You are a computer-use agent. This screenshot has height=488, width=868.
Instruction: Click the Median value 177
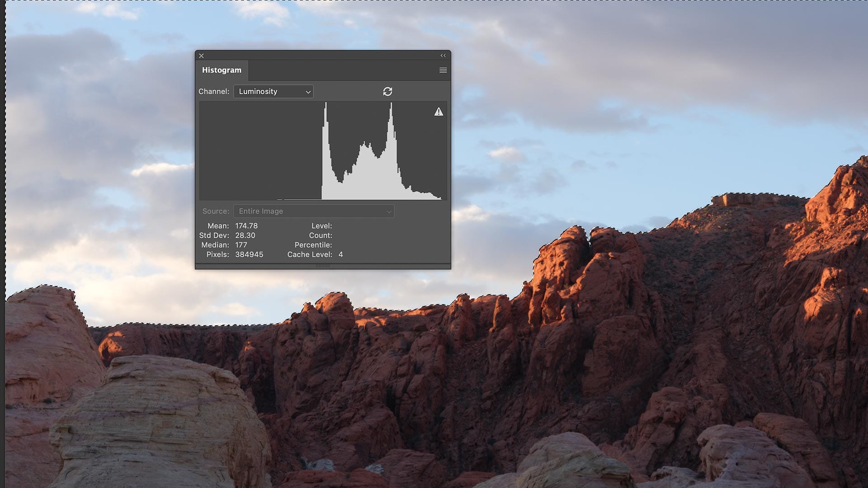click(x=241, y=245)
